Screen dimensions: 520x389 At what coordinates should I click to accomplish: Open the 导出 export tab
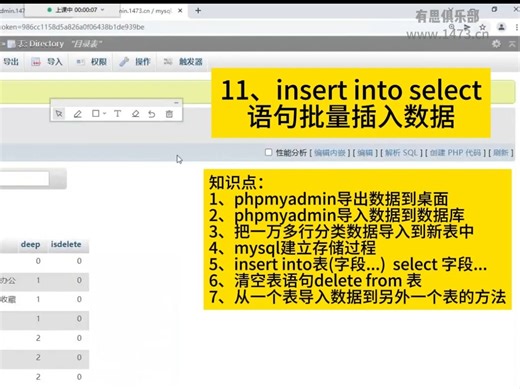11,62
